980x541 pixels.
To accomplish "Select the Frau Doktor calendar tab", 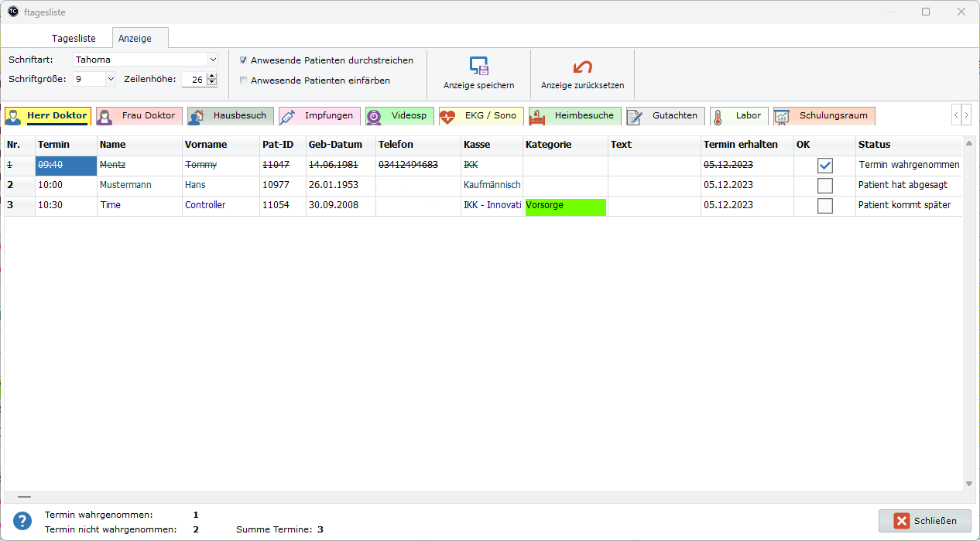I will [x=139, y=116].
